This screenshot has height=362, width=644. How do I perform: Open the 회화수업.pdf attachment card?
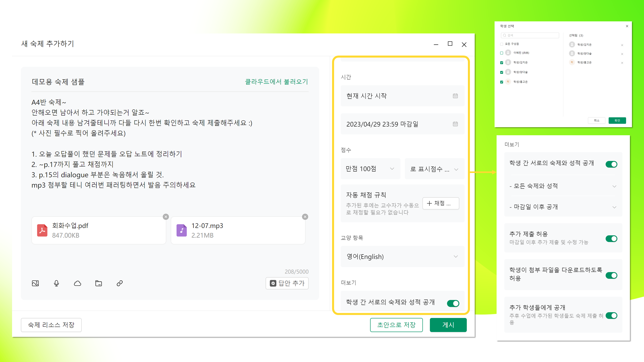pyautogui.click(x=99, y=230)
